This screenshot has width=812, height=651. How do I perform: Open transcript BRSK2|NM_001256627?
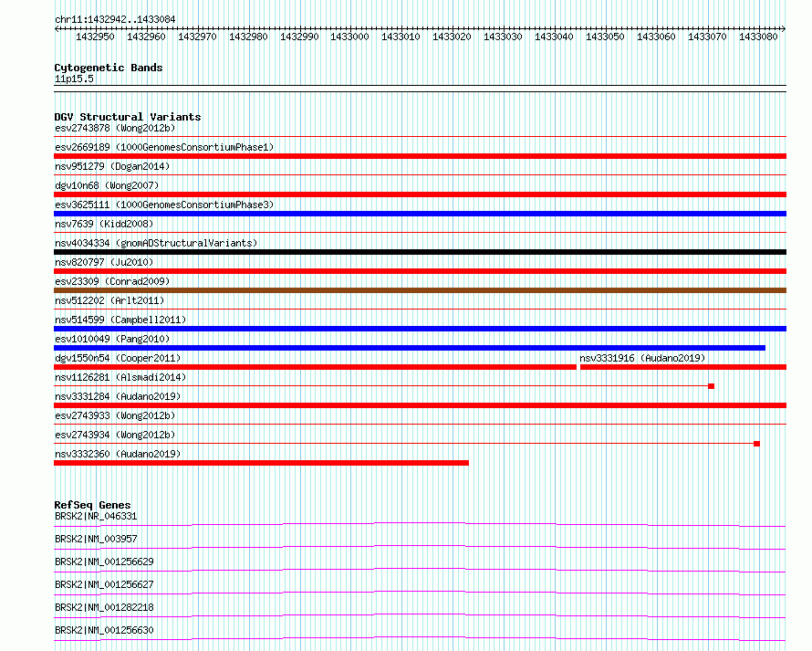click(x=104, y=584)
